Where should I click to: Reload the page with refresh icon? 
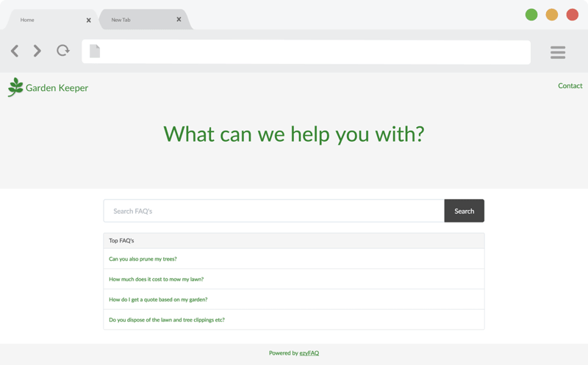pos(63,51)
